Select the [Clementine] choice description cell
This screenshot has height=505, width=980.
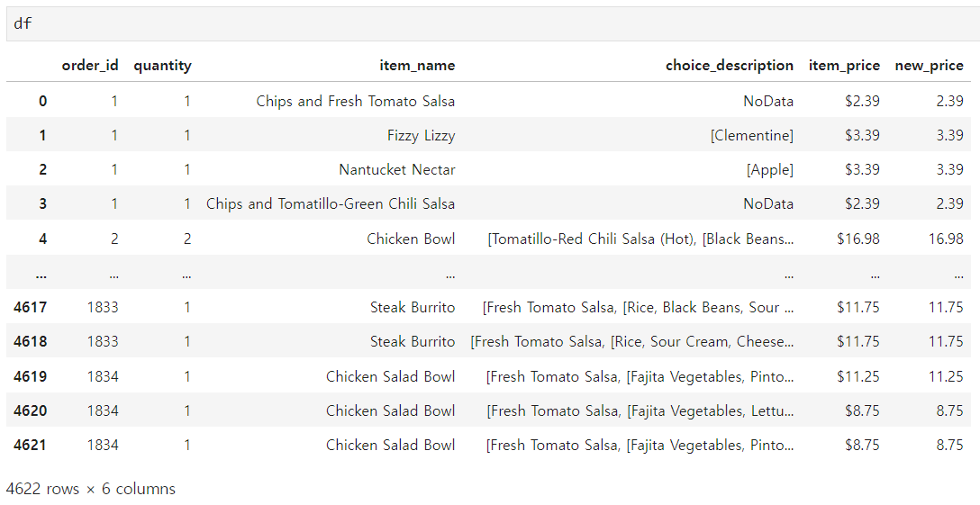752,136
